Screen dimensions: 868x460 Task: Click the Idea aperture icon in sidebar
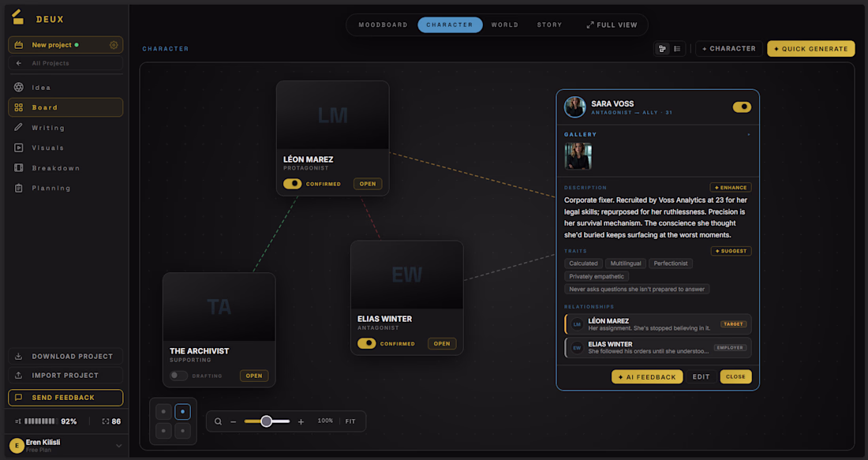point(19,87)
